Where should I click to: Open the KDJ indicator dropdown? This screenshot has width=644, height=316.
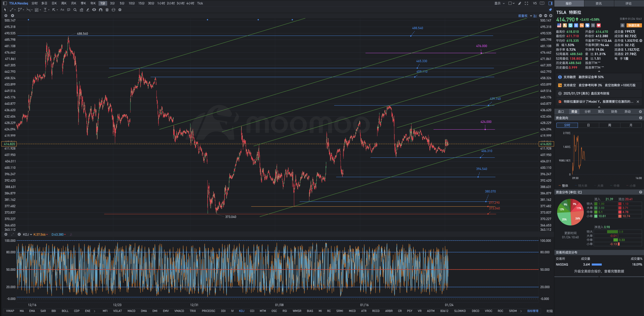point(27,235)
